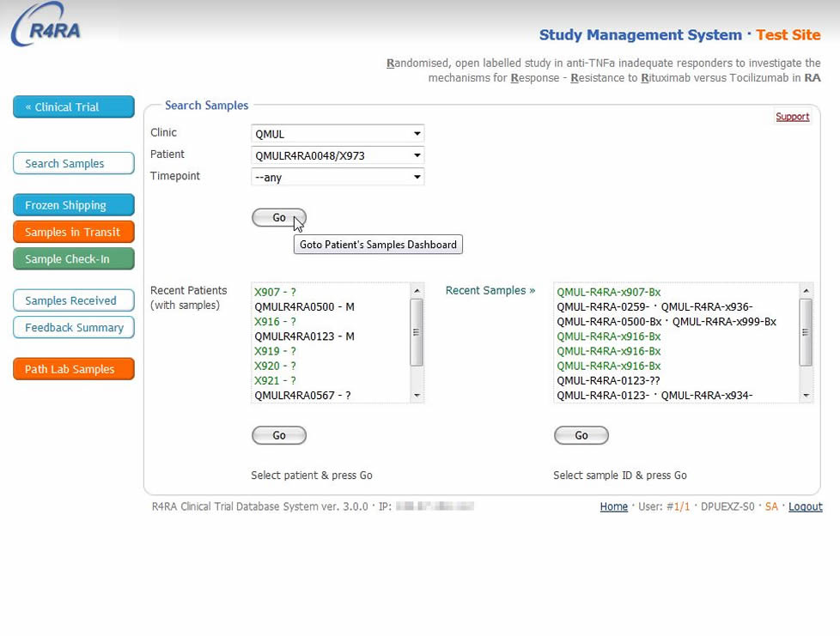Click the Recent Samples » link
The image size is (840, 636).
click(490, 291)
